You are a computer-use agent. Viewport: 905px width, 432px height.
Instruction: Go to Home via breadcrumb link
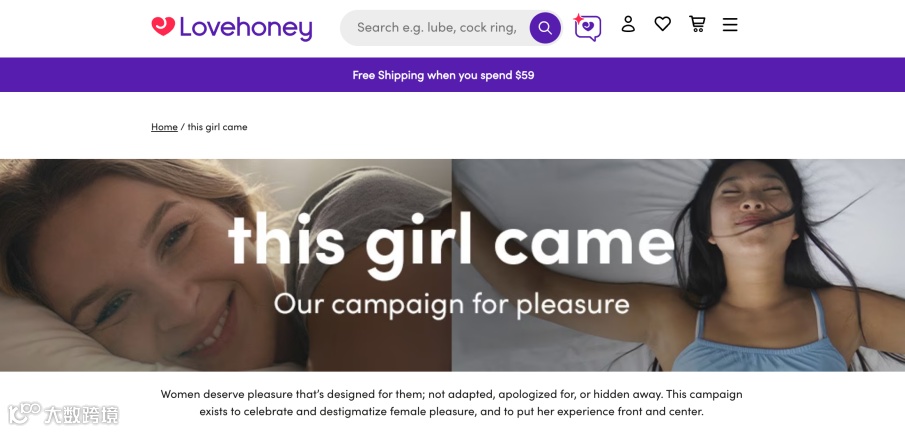(x=164, y=126)
